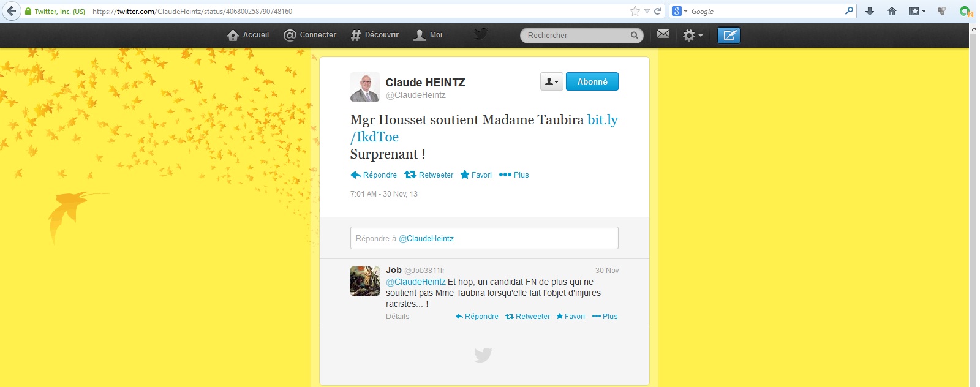Image resolution: width=980 pixels, height=387 pixels.
Task: Expand the settings gear dropdown menu
Action: click(x=693, y=36)
